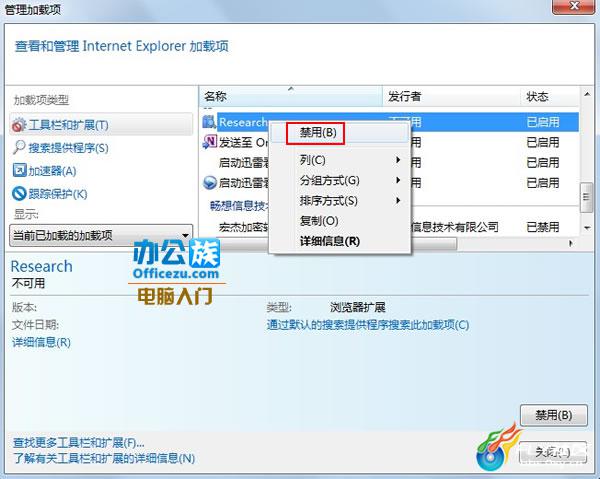Close the 管理加载项 window
This screenshot has height=479, width=600.
click(x=573, y=7)
